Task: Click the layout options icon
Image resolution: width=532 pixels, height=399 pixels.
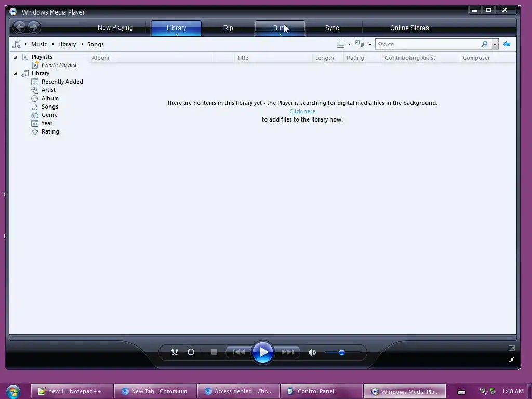Action: [x=340, y=44]
